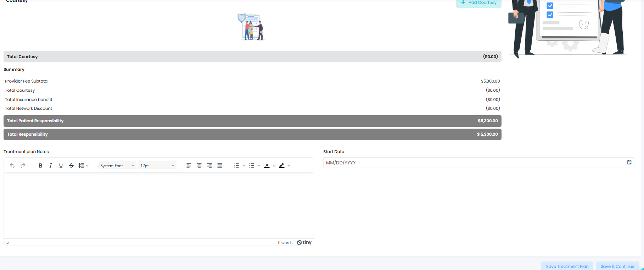Open the Start Date calendar picker

(629, 162)
